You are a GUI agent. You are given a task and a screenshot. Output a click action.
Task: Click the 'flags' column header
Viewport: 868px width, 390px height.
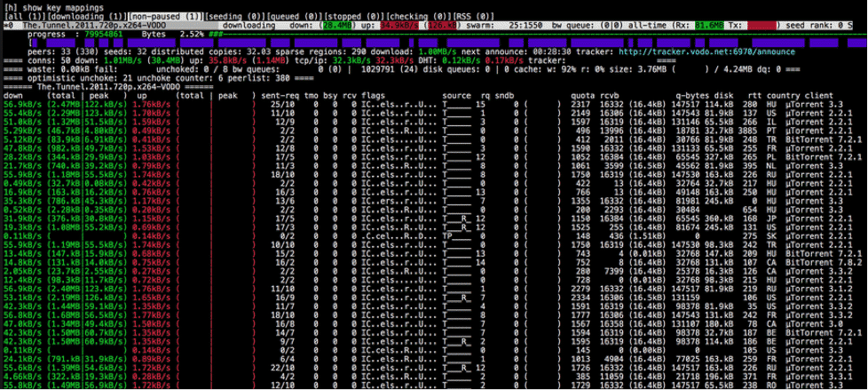[x=373, y=96]
